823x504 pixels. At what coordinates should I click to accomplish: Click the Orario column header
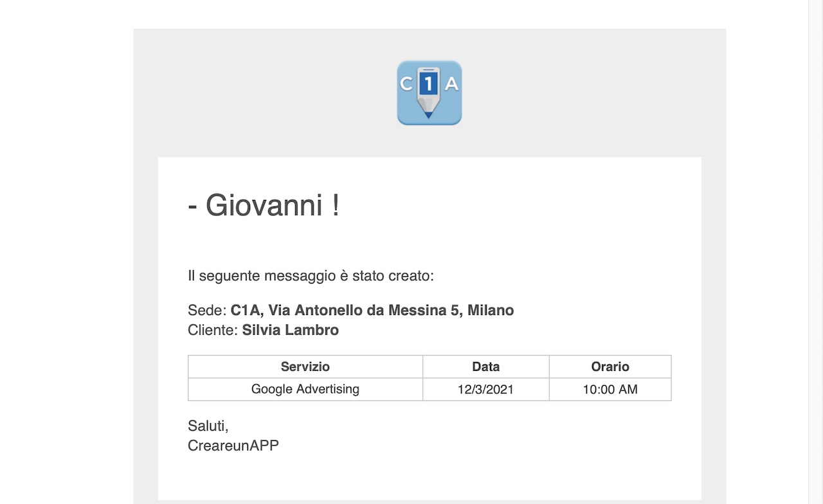pos(610,366)
